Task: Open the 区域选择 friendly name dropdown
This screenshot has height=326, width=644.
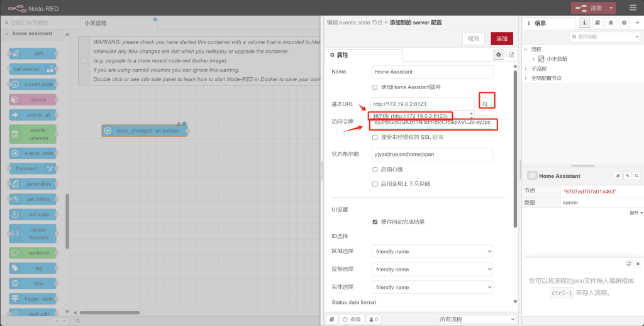Action: click(432, 251)
